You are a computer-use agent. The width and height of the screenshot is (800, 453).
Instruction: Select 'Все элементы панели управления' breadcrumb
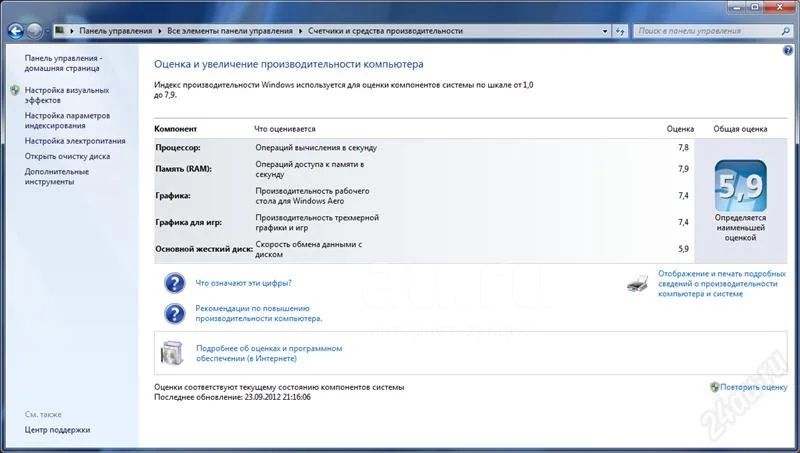pyautogui.click(x=230, y=31)
